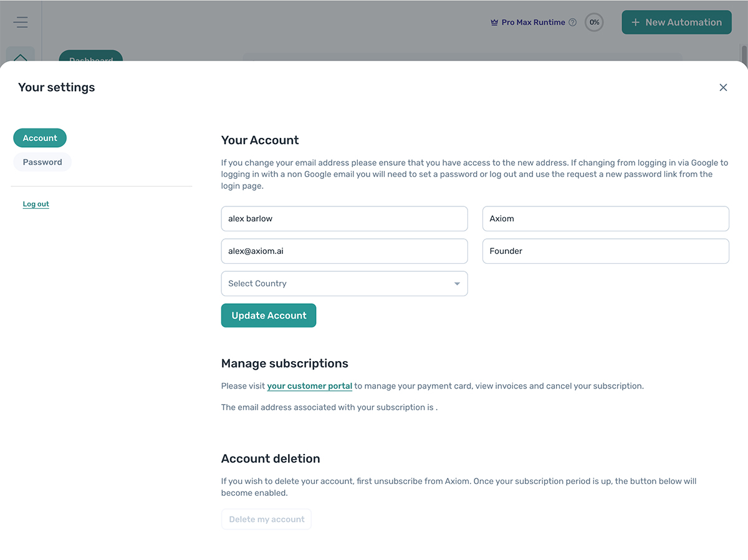Click the Log out link

(36, 204)
